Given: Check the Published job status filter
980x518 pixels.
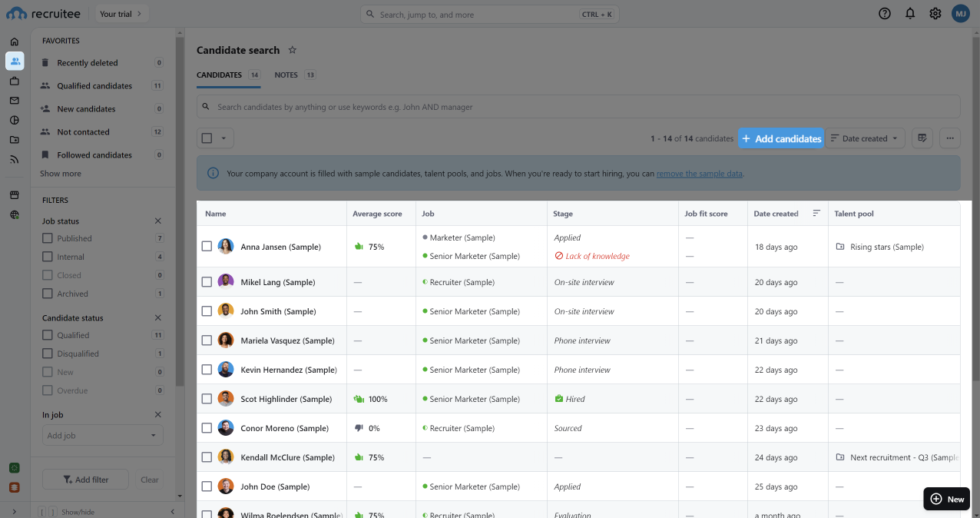Looking at the screenshot, I should 48,238.
